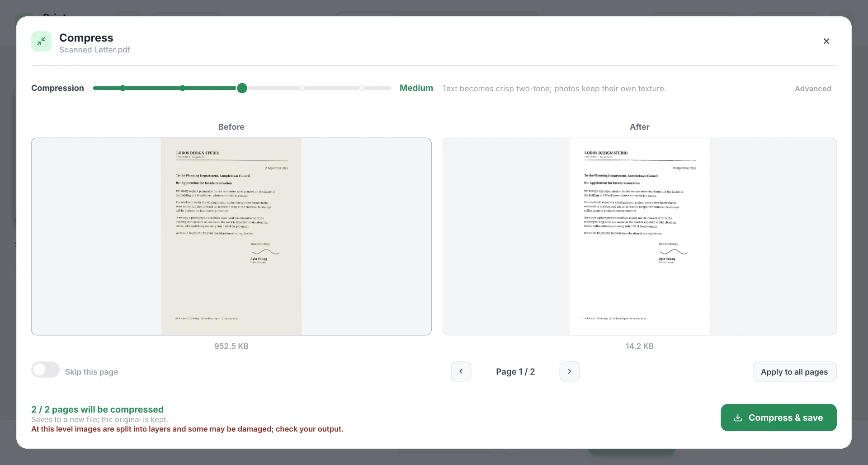Set compression to the fourth slider stop
This screenshot has height=465, width=868.
click(302, 88)
